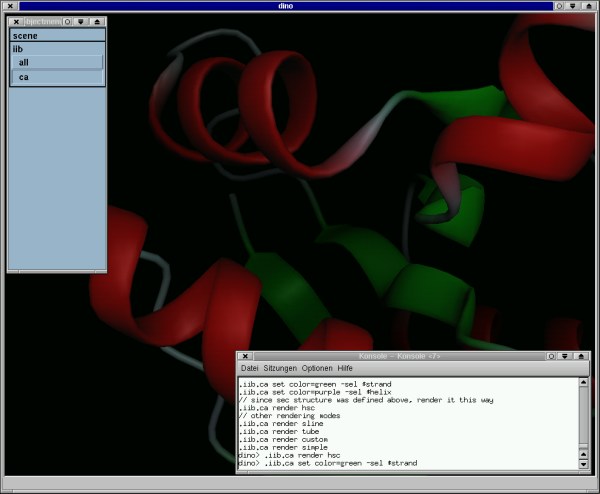Open the Sitzungen menu in Konsole
The height and width of the screenshot is (494, 600).
280,369
